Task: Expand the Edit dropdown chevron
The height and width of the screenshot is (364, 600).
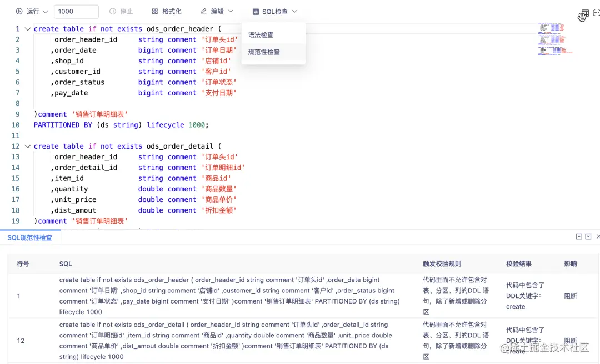Action: [x=231, y=12]
